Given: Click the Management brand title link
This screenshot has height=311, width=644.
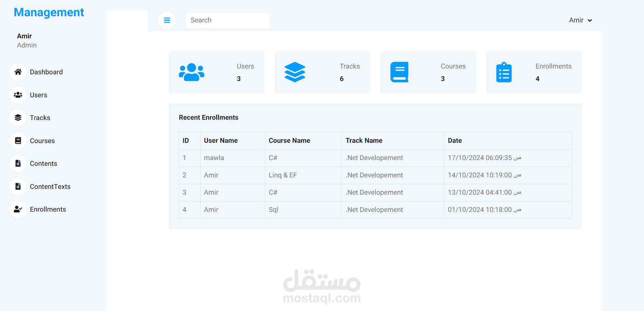Looking at the screenshot, I should [x=49, y=13].
